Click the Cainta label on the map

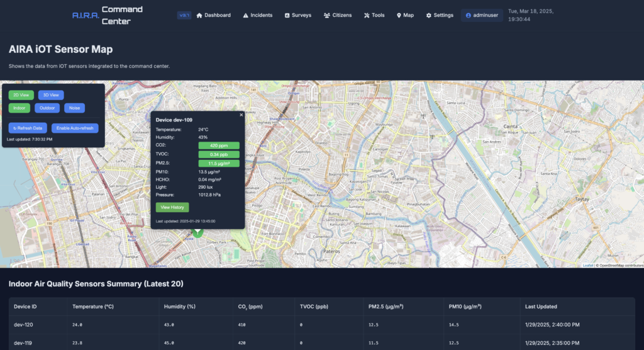pyautogui.click(x=510, y=127)
